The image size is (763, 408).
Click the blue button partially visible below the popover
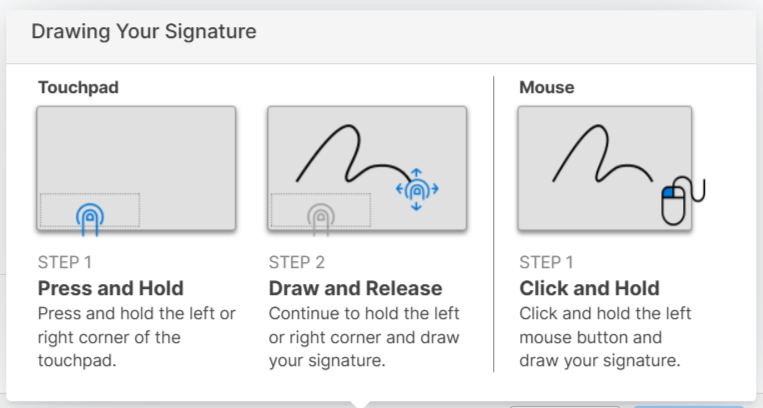click(x=689, y=406)
